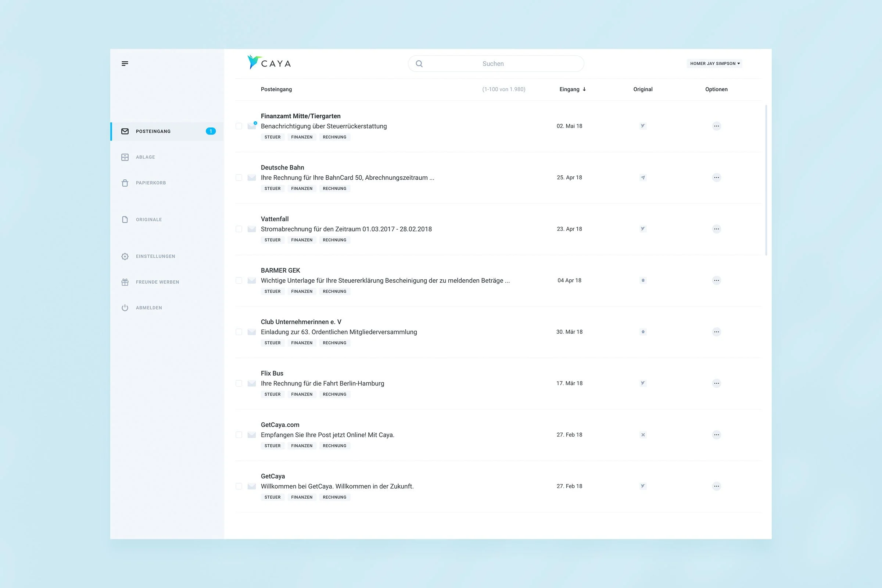Open options dots for Vattenfall letter
882x588 pixels.
pos(716,229)
